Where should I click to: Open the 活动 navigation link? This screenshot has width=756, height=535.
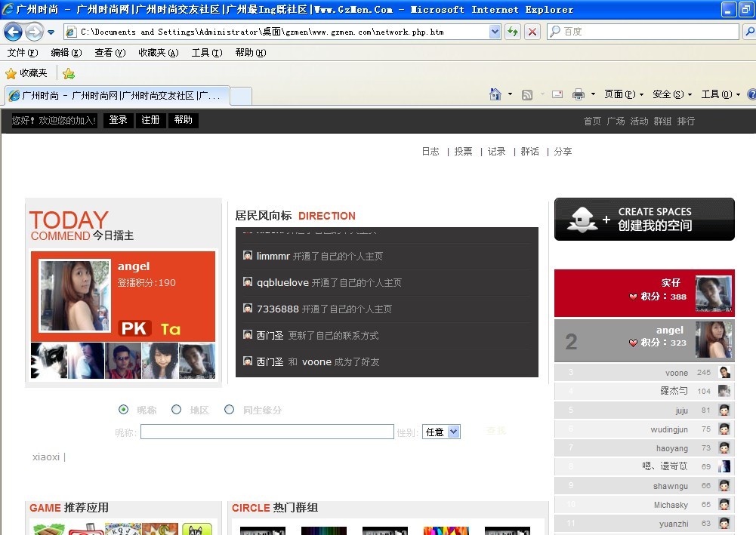[x=640, y=121]
